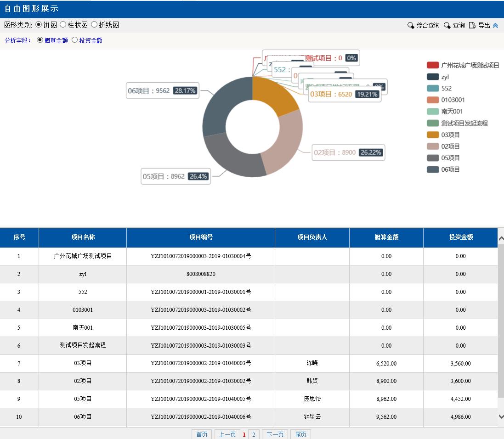The width and height of the screenshot is (504, 439).
Task: Toggle the zyl legend color swatch
Action: click(x=433, y=77)
